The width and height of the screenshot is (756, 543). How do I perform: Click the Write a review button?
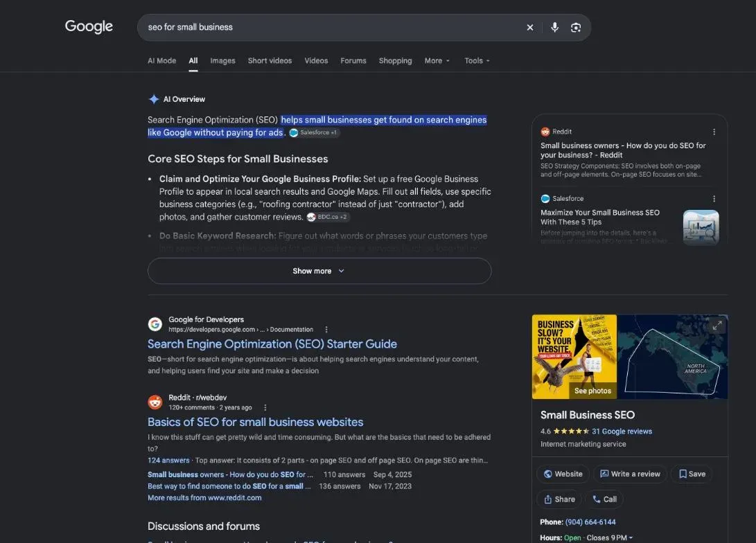coord(630,474)
